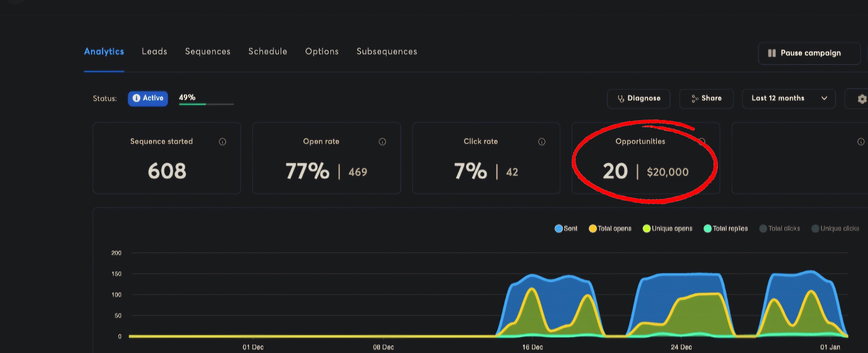Click Open rate info icon
The image size is (868, 353).
tap(382, 142)
